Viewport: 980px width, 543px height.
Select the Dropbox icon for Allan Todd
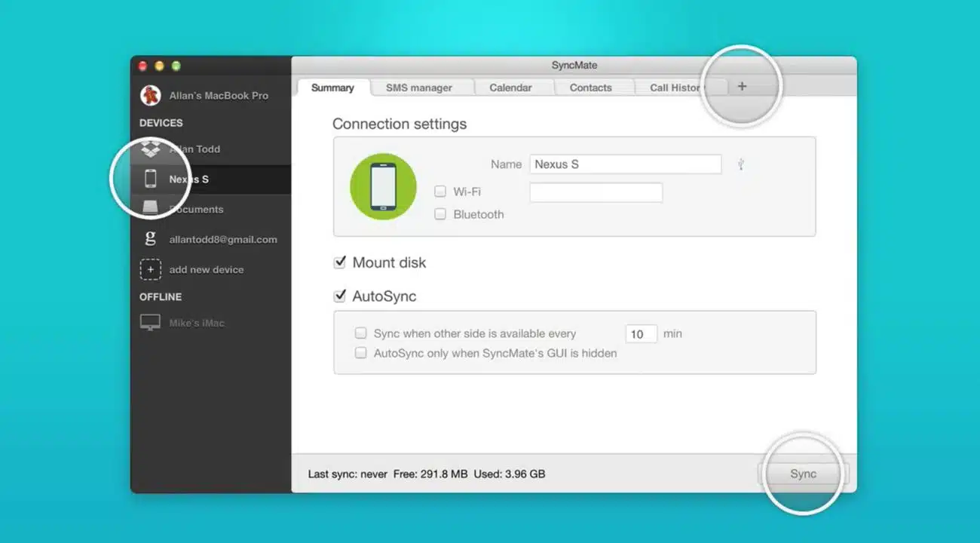tap(151, 149)
